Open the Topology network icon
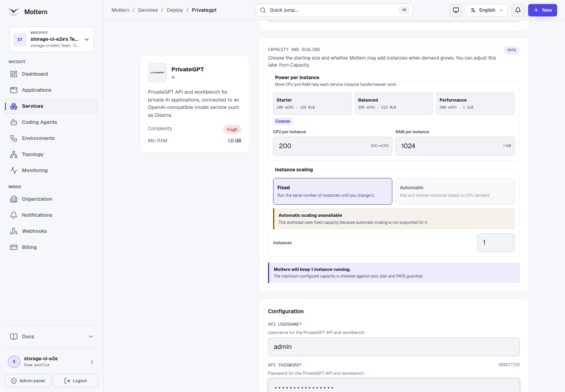The width and height of the screenshot is (565, 392). pyautogui.click(x=14, y=154)
